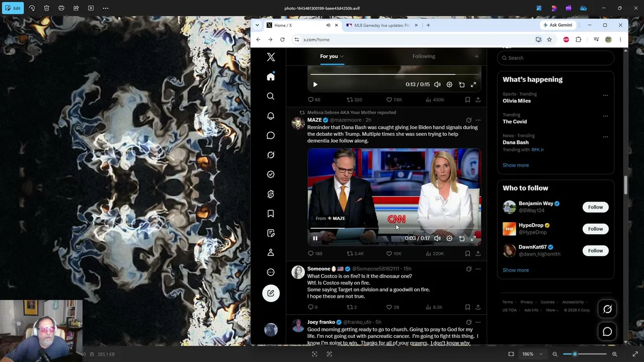Open the Photos Edit button
The image size is (644, 362).
tap(13, 8)
